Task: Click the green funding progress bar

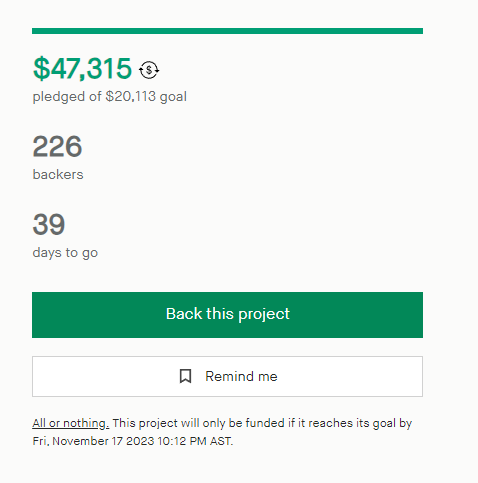Action: pos(227,31)
